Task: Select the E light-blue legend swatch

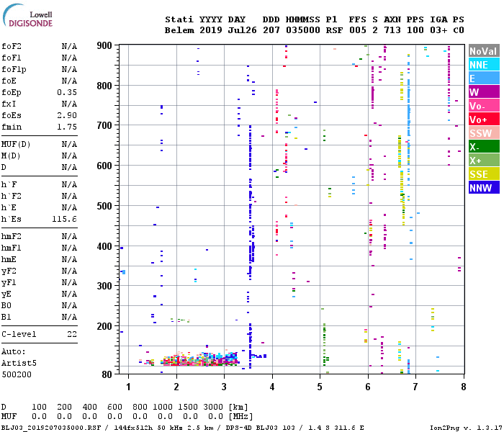Action: [x=484, y=78]
